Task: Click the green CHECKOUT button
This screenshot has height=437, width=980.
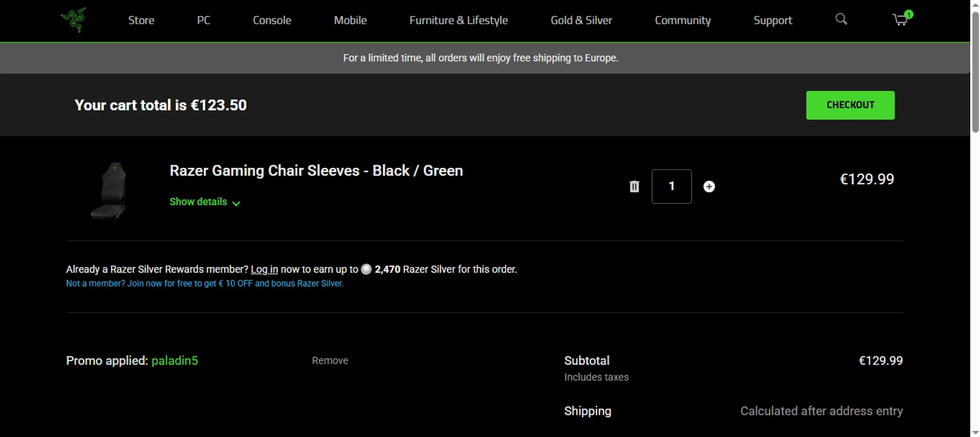Action: pos(850,105)
